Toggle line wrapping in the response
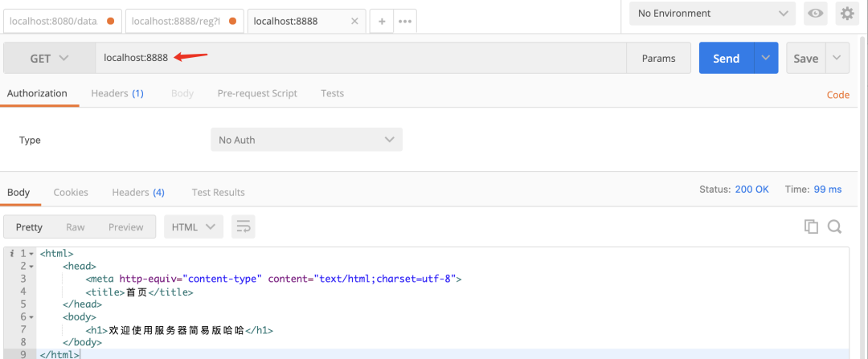The image size is (868, 359). (x=244, y=226)
